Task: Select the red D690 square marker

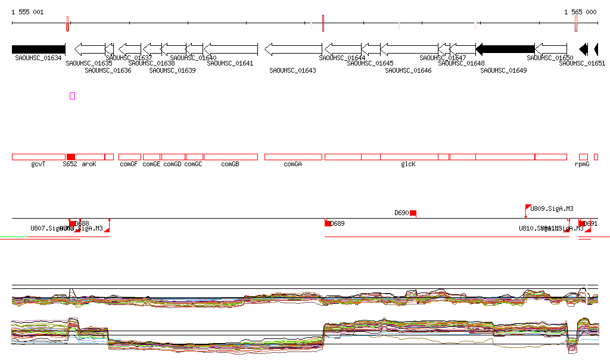Action: coord(413,213)
